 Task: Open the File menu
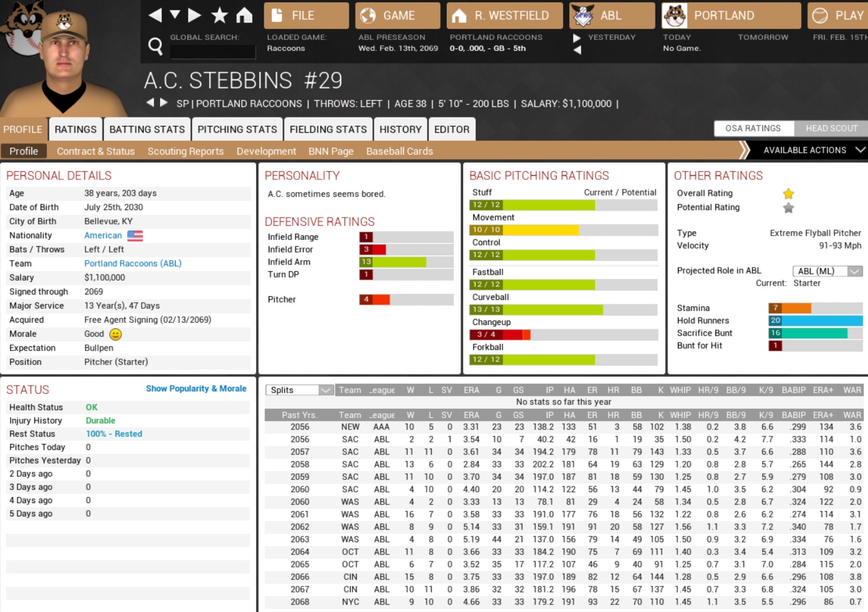coord(306,16)
